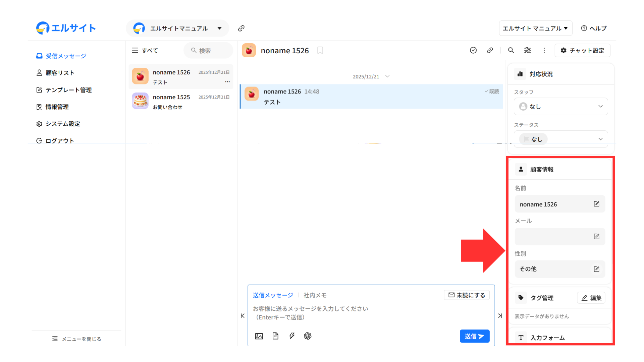Viewport: 644px width, 362px height.
Task: Click the file attachment icon
Action: (275, 336)
